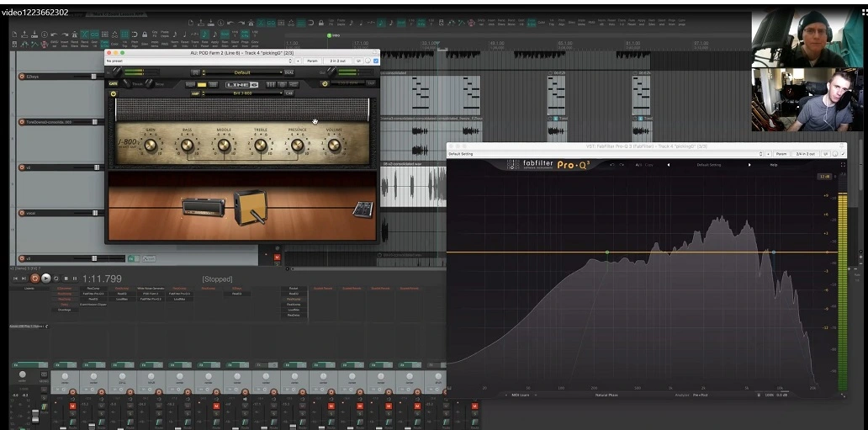Viewport: 868px width, 430px height.
Task: Open 'Brit J-800' amp model dropdown
Action: (x=242, y=93)
